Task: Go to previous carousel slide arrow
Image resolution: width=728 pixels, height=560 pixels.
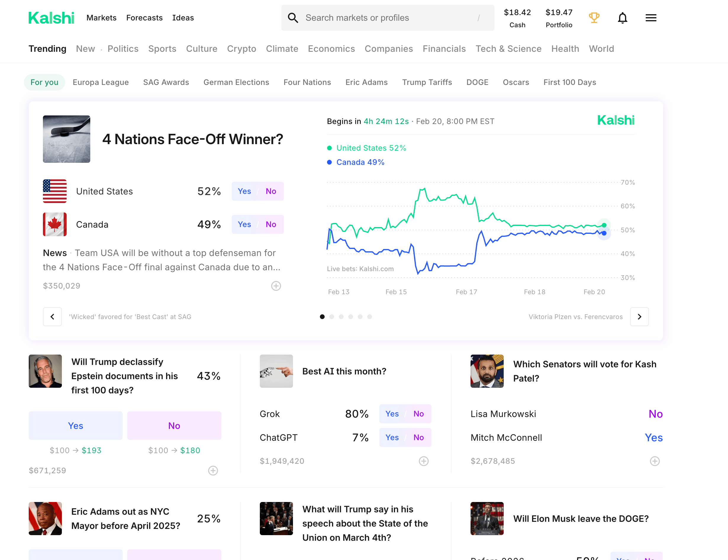Action: tap(52, 317)
